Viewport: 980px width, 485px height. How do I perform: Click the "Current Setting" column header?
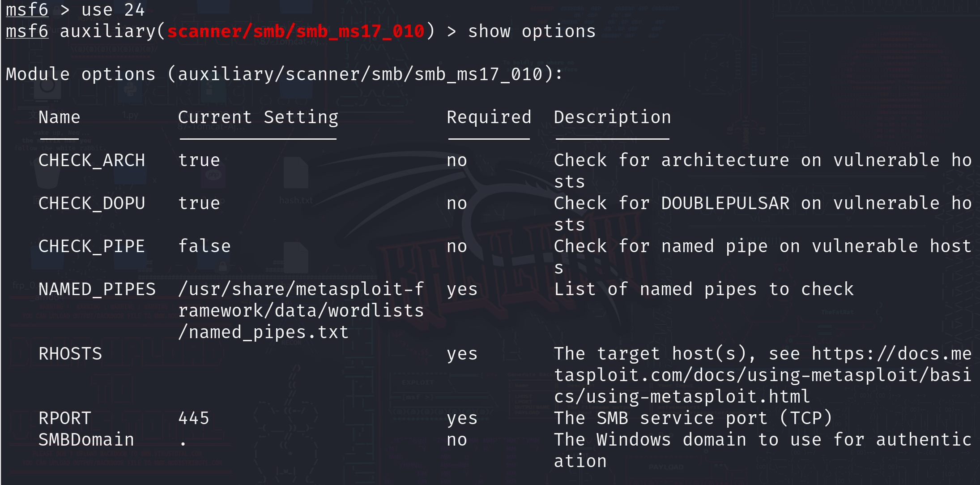click(x=258, y=117)
